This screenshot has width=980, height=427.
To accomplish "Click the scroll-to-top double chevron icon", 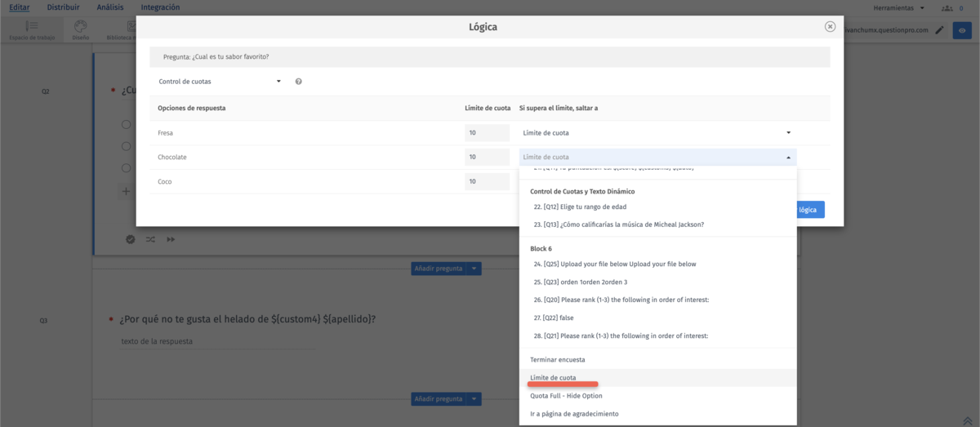I will tap(967, 420).
